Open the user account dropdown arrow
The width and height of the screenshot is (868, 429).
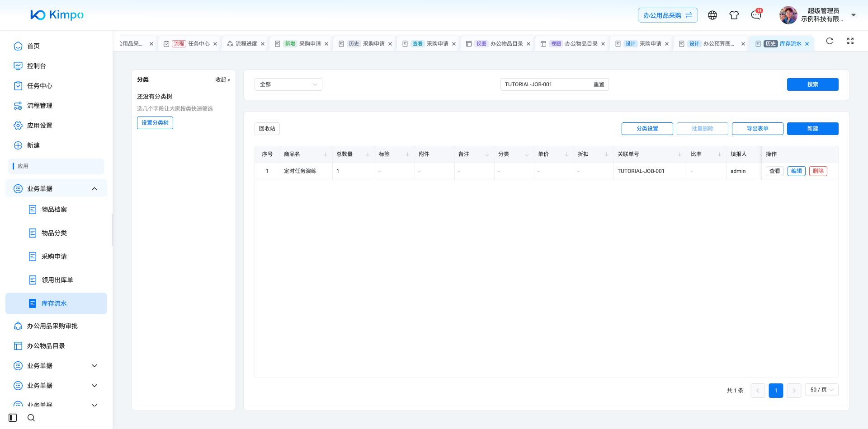pos(854,15)
